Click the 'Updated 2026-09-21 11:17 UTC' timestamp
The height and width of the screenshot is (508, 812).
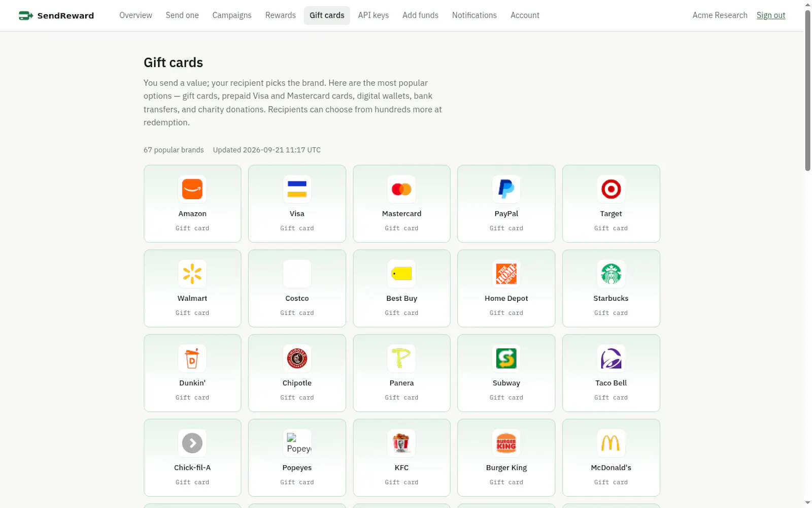point(266,150)
